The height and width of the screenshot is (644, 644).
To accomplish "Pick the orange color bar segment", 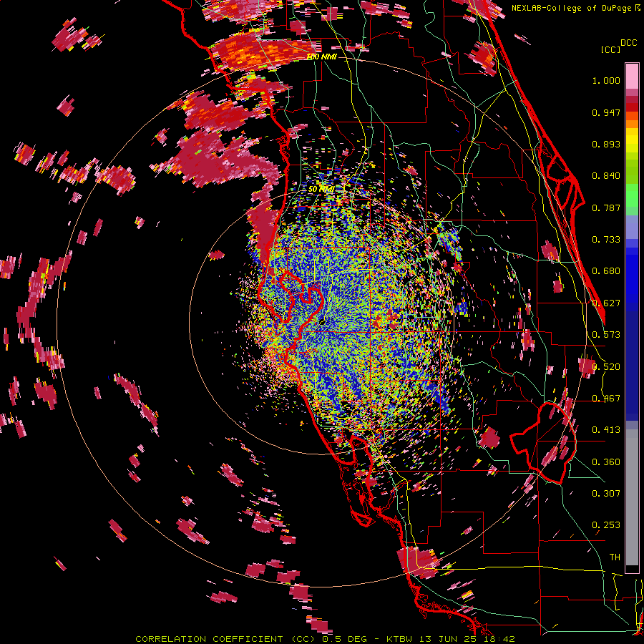I will (632, 124).
